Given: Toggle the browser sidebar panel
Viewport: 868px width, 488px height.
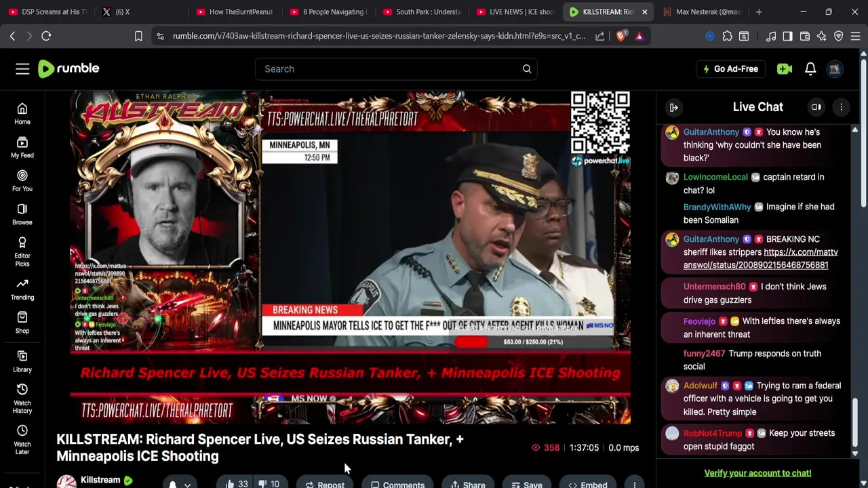Looking at the screenshot, I should coord(787,36).
